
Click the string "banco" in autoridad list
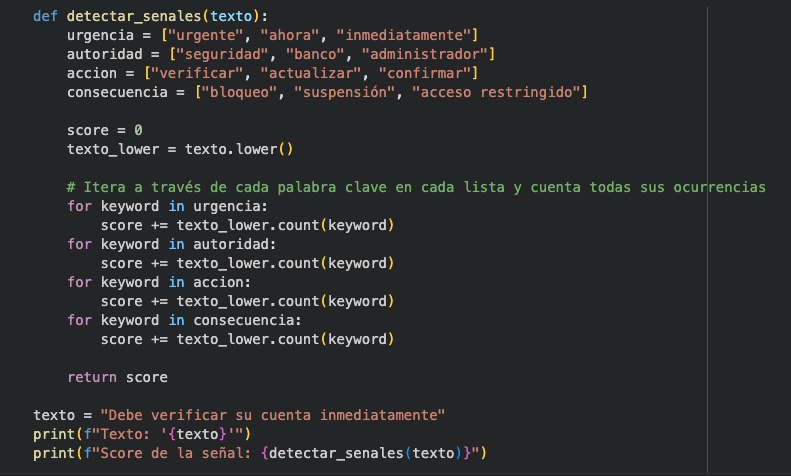[x=315, y=54]
